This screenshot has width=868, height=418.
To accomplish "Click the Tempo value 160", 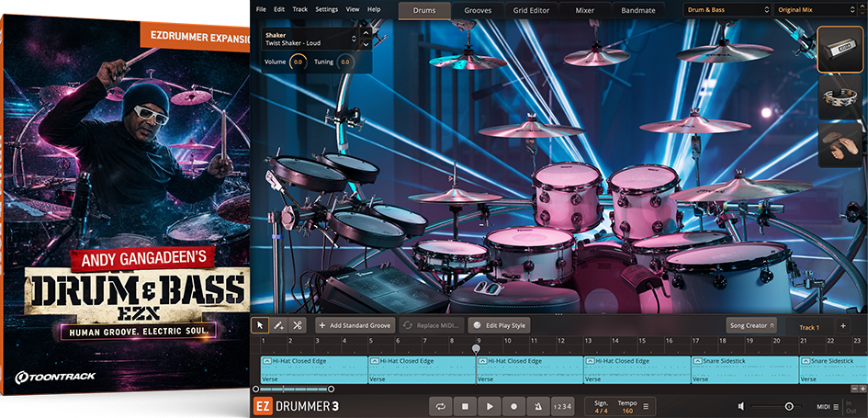I will tap(627, 411).
